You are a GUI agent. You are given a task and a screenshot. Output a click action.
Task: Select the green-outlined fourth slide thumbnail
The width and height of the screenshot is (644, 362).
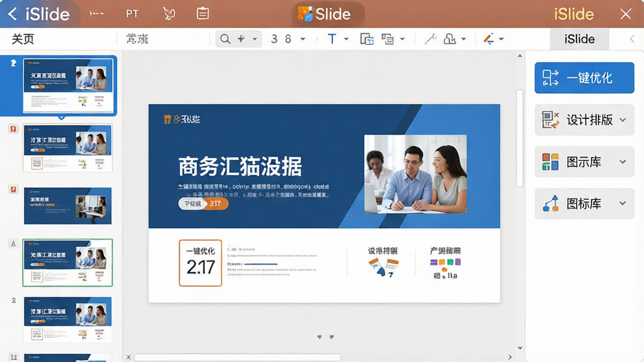(x=68, y=263)
